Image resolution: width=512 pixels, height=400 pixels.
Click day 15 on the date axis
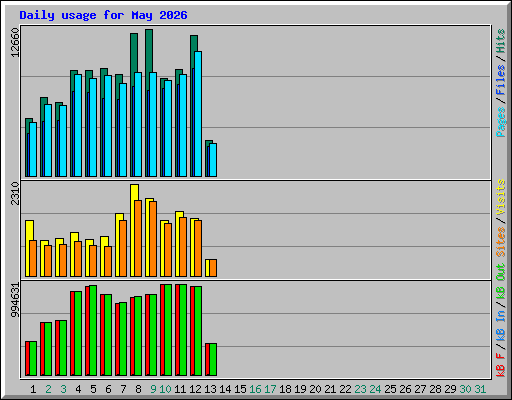click(x=240, y=389)
